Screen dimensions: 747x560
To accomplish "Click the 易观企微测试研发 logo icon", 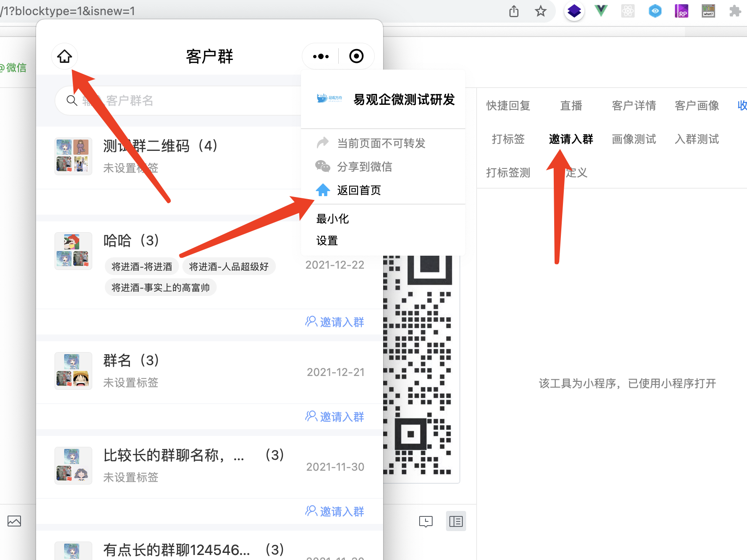I will pyautogui.click(x=329, y=99).
